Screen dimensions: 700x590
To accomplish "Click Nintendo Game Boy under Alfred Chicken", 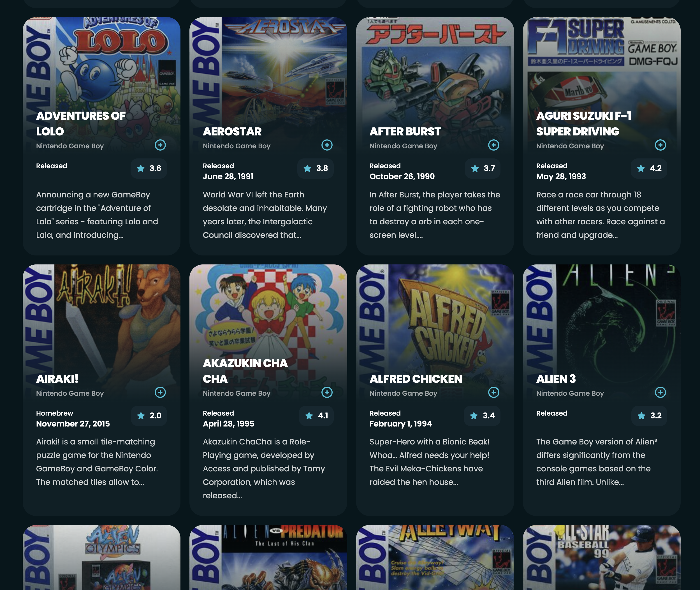I will (403, 393).
